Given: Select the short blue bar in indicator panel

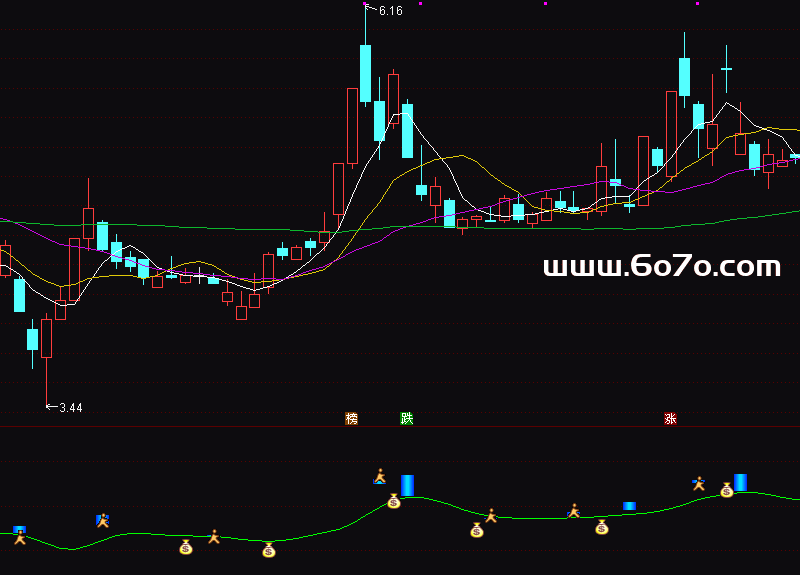Looking at the screenshot, I should point(629,506).
